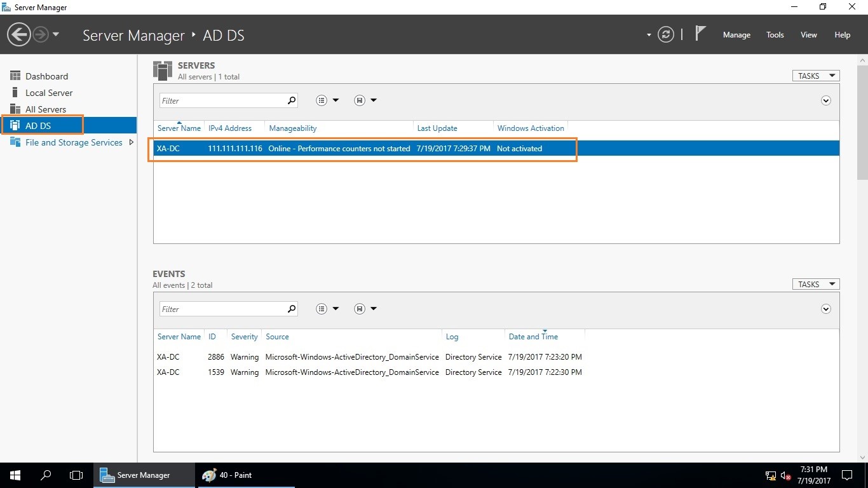Sort events by Source column header

coord(277,337)
